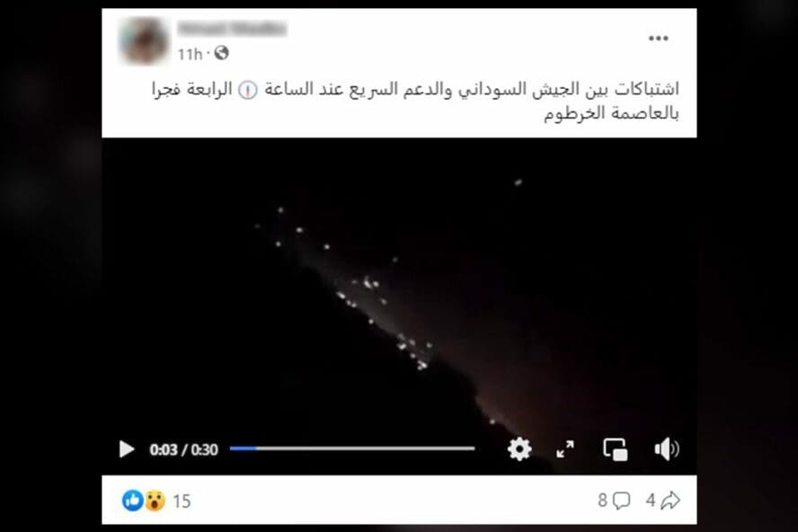The height and width of the screenshot is (532, 798).
Task: Click the Wow reaction emoji
Action: click(155, 501)
